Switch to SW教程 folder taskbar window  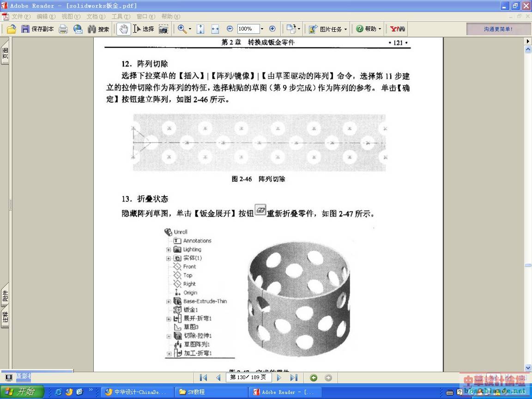[211, 392]
